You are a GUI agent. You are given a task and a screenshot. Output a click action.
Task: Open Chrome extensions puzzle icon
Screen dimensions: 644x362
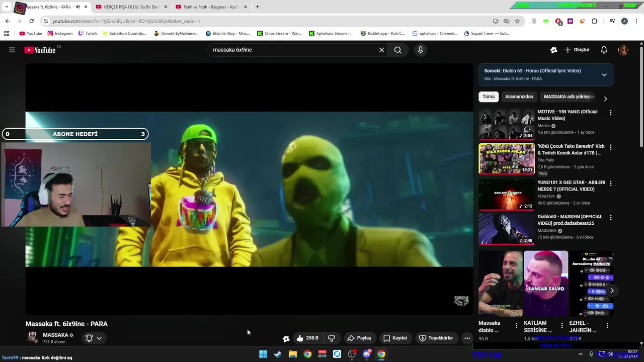pyautogui.click(x=595, y=21)
